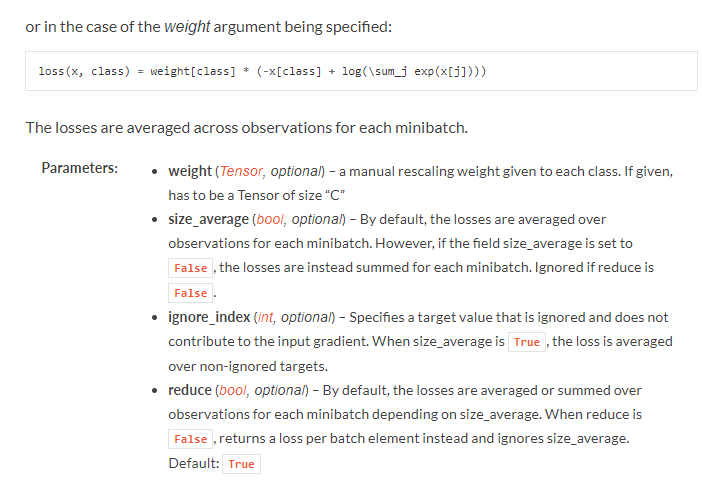Click the loss formula code block
This screenshot has width=702, height=488.
361,71
